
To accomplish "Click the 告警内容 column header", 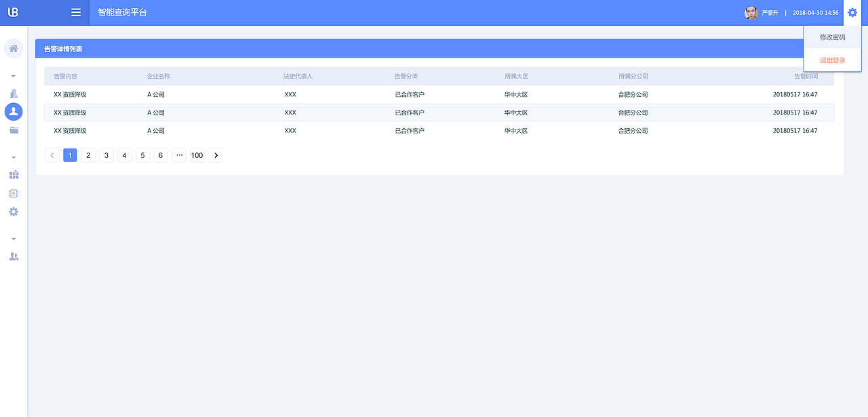I will pyautogui.click(x=66, y=77).
